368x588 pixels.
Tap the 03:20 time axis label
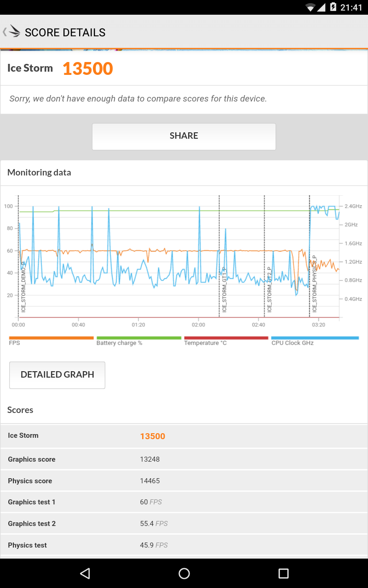tap(318, 325)
